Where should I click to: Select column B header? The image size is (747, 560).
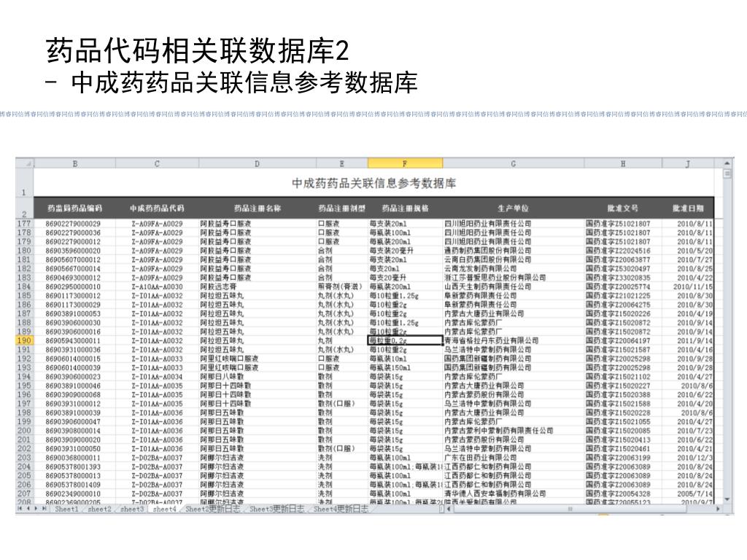pos(75,163)
